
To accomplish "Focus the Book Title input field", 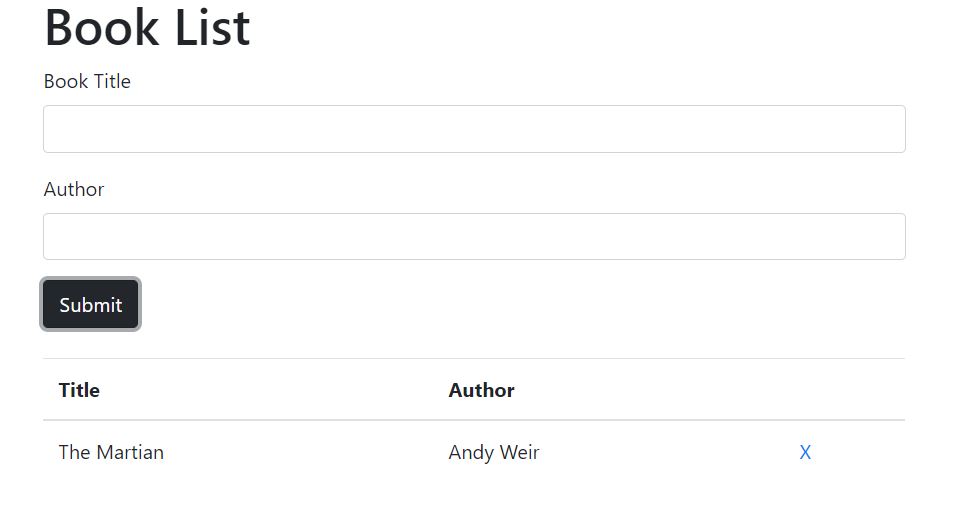I will pyautogui.click(x=474, y=129).
